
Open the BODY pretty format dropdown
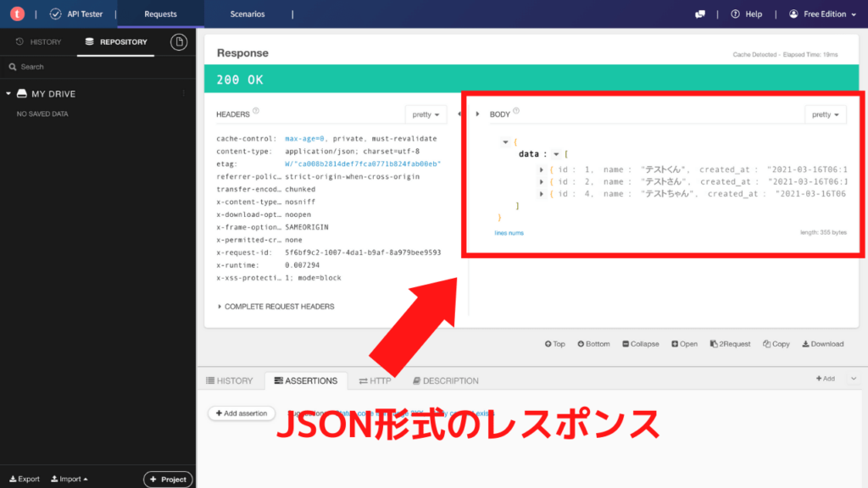(x=825, y=114)
